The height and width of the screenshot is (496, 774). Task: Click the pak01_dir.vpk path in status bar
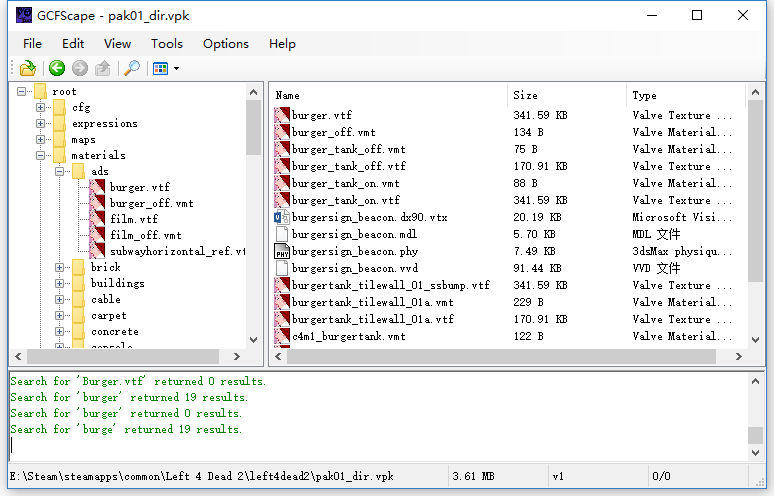201,476
